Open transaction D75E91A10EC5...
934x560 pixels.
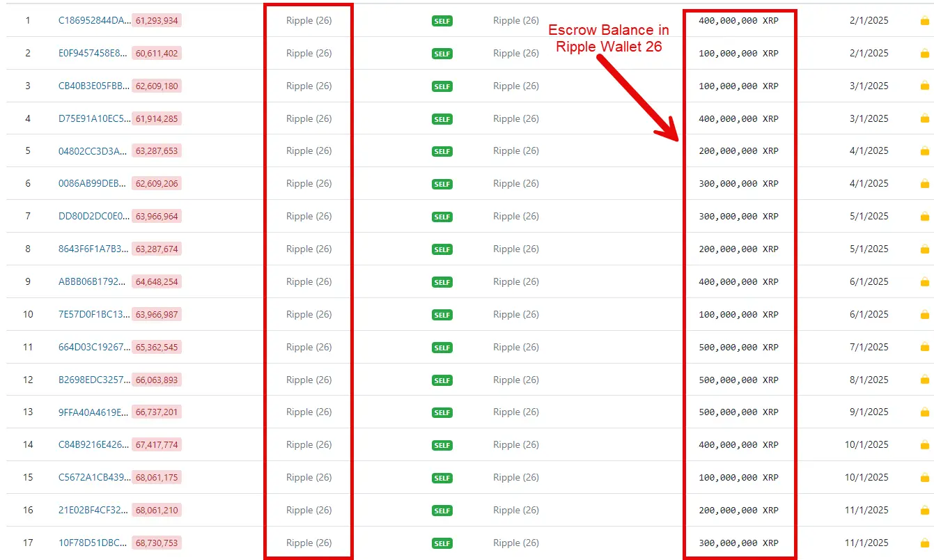[95, 119]
